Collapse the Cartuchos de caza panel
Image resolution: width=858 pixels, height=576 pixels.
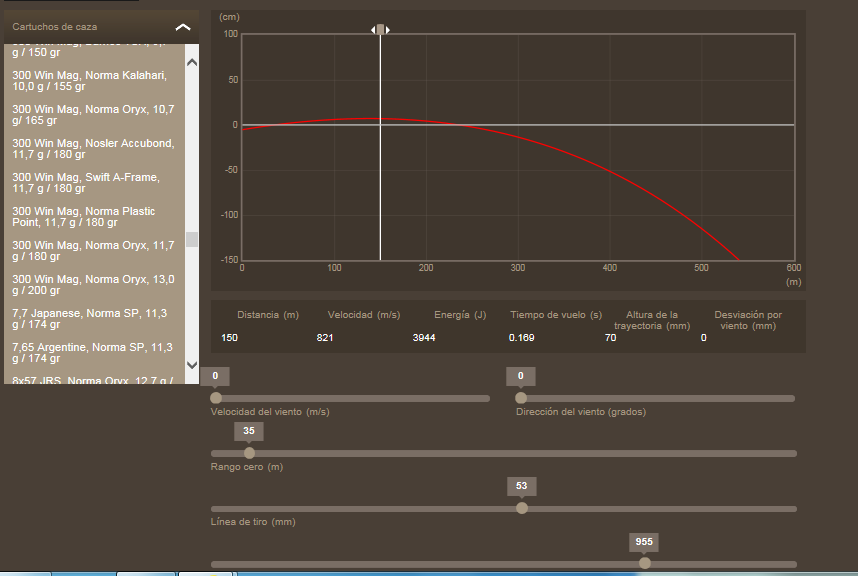click(182, 27)
